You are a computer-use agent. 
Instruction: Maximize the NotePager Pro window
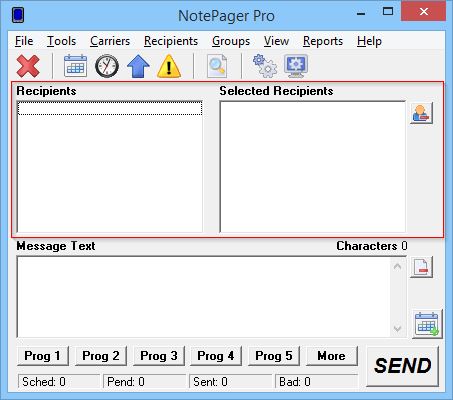click(388, 12)
